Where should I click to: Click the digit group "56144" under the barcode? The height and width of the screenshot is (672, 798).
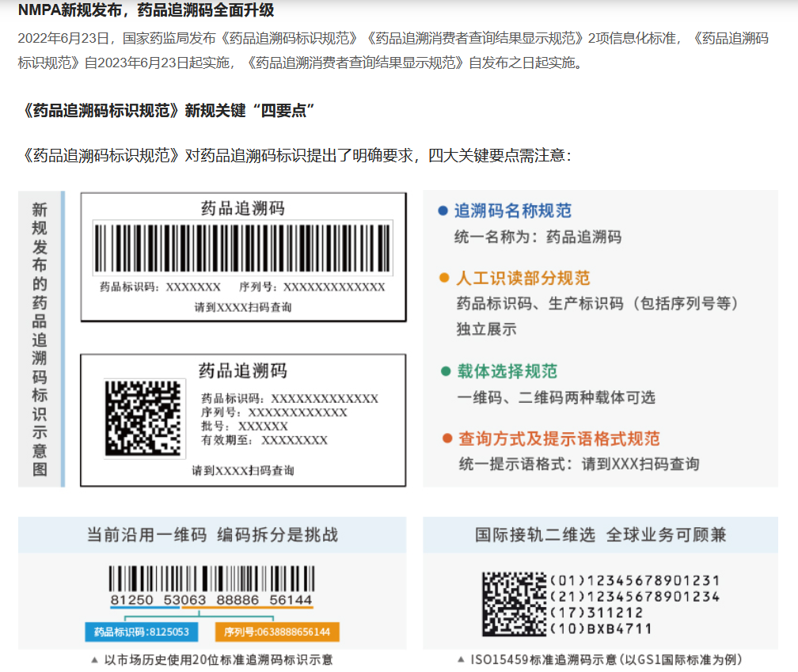coord(291,600)
